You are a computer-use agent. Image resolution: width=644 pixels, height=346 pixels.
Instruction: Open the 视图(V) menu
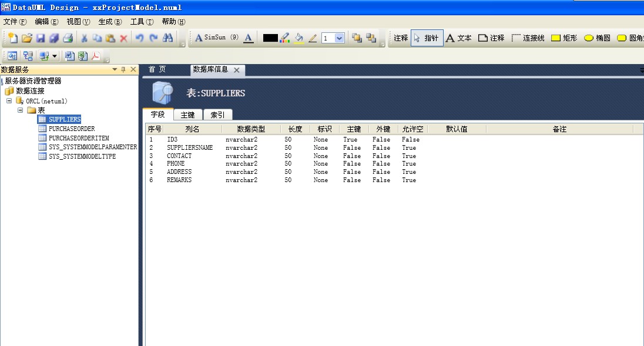point(78,22)
